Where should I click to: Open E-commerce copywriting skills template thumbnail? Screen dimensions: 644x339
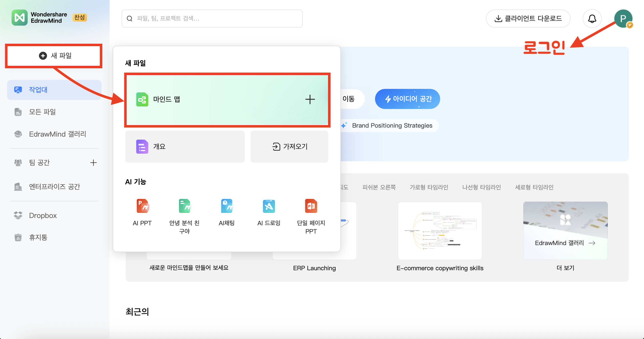(440, 231)
